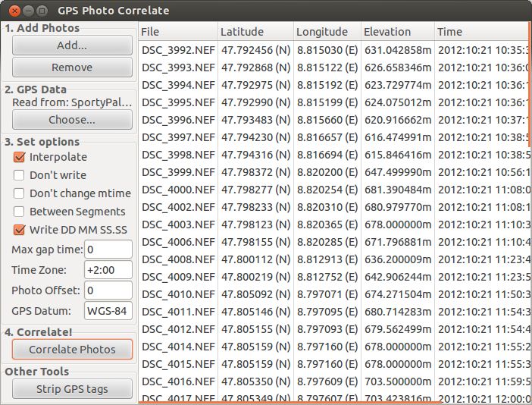Screen dimensions: 532x405
Task: Select the DSC_4010.NEF photo row
Action: pyautogui.click(x=333, y=294)
